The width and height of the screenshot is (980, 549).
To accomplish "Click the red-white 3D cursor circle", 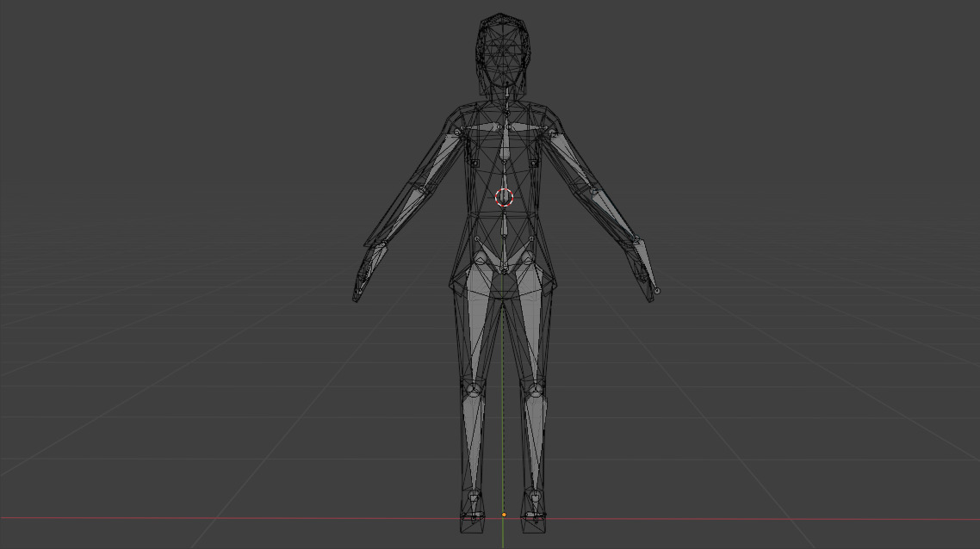I will (x=505, y=197).
